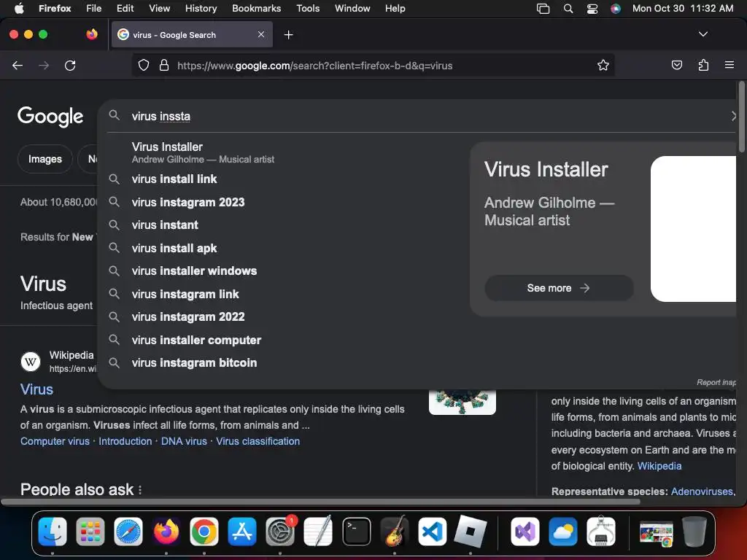Open the Virus classification sublink
747x560 pixels.
pyautogui.click(x=258, y=441)
